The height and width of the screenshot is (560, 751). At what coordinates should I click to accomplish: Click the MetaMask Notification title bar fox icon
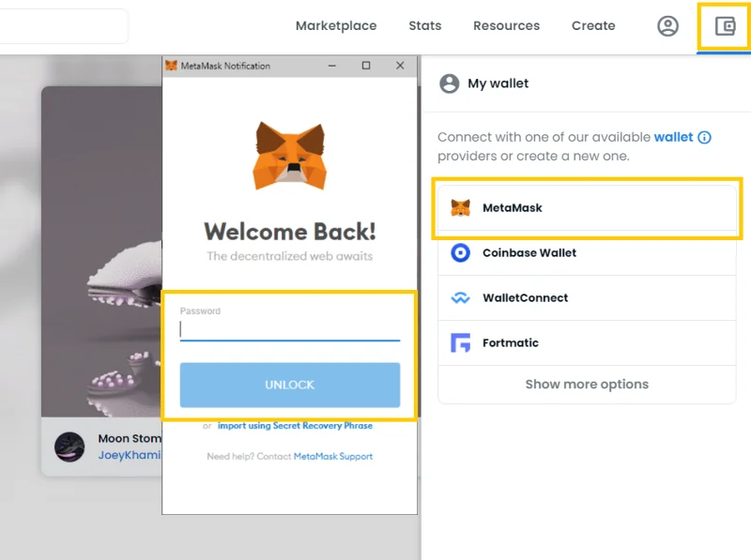click(171, 66)
